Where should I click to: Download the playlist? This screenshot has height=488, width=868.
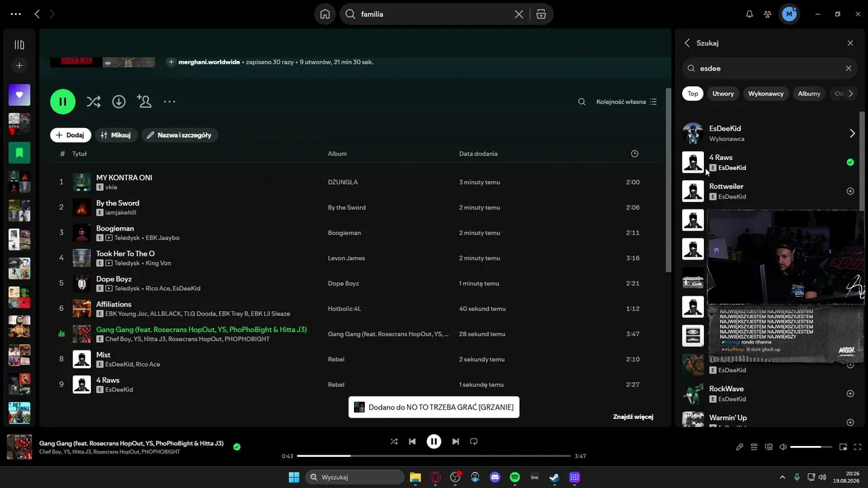119,102
